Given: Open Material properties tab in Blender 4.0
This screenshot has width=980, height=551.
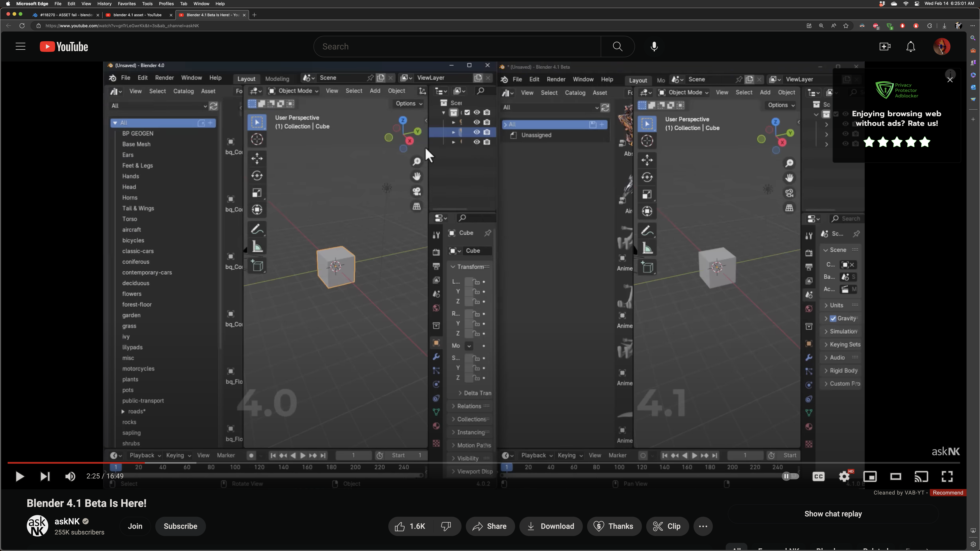Looking at the screenshot, I should (x=436, y=426).
